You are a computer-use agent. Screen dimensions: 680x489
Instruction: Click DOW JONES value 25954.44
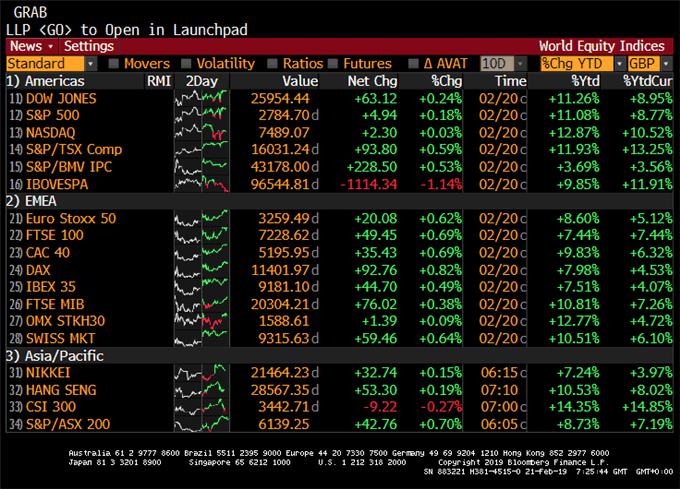tap(280, 98)
